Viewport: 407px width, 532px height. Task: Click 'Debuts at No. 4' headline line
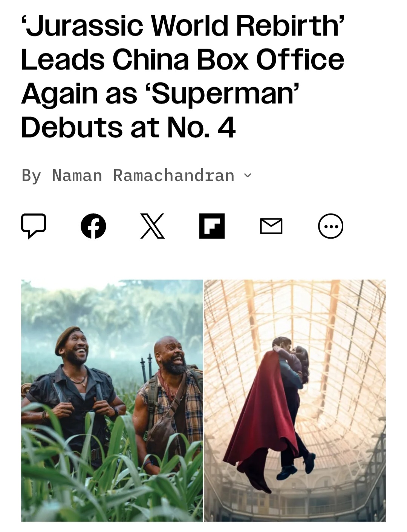(129, 127)
